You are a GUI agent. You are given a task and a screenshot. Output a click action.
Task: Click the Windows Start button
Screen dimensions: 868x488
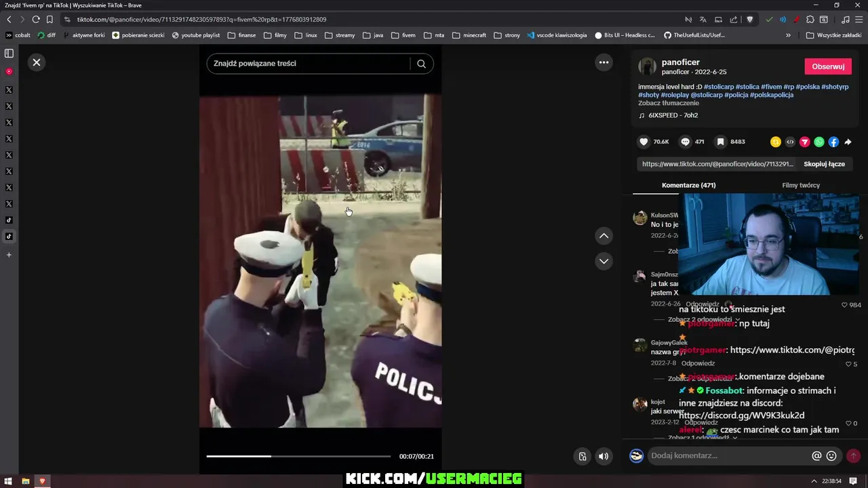(8, 481)
